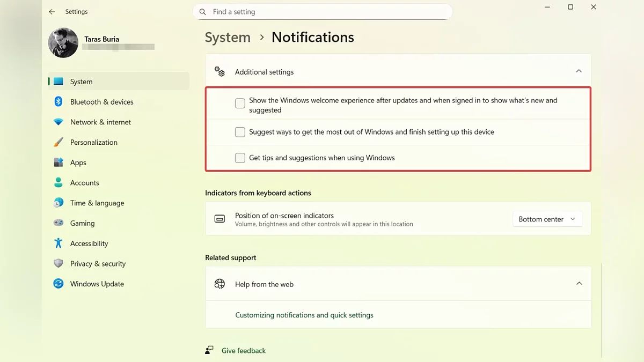
Task: Collapse Help from the web section
Action: pos(579,284)
